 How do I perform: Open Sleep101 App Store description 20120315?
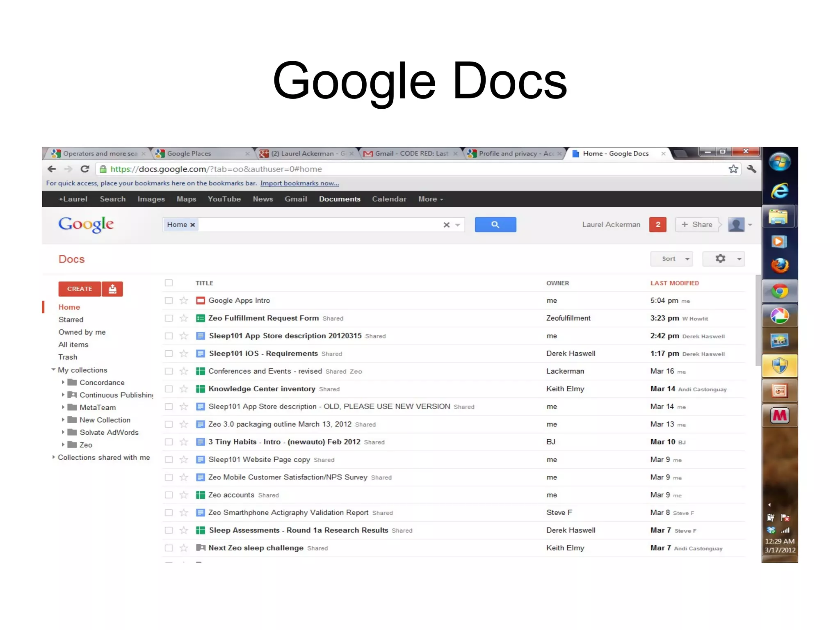coord(285,336)
